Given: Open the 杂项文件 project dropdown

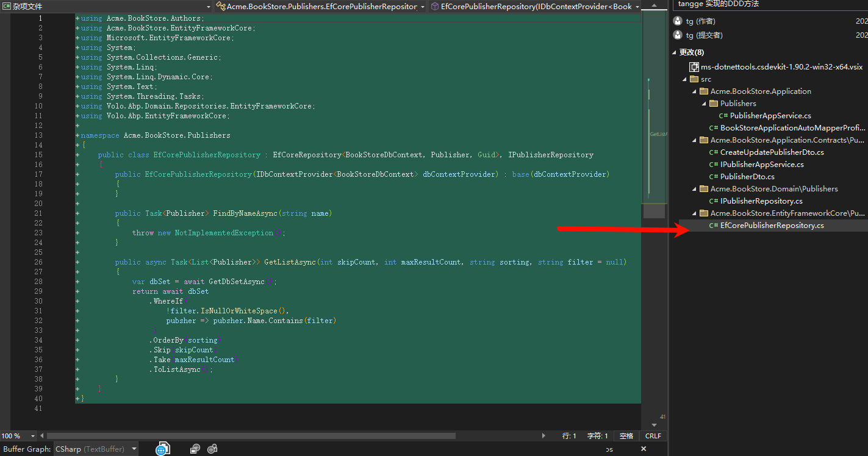Looking at the screenshot, I should tap(107, 7).
